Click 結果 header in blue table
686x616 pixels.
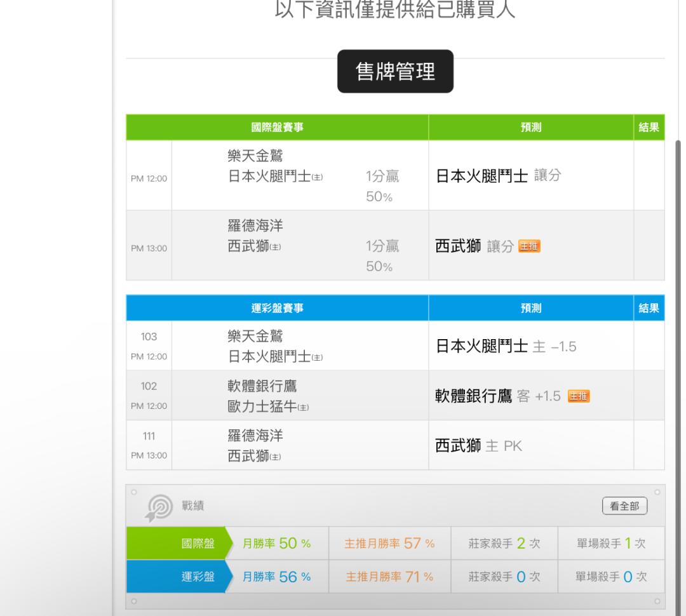[649, 308]
